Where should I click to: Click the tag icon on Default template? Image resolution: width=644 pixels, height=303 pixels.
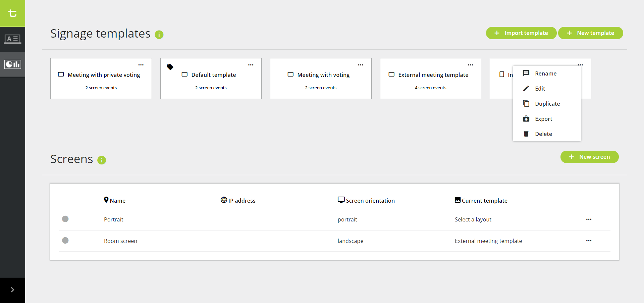click(x=170, y=67)
